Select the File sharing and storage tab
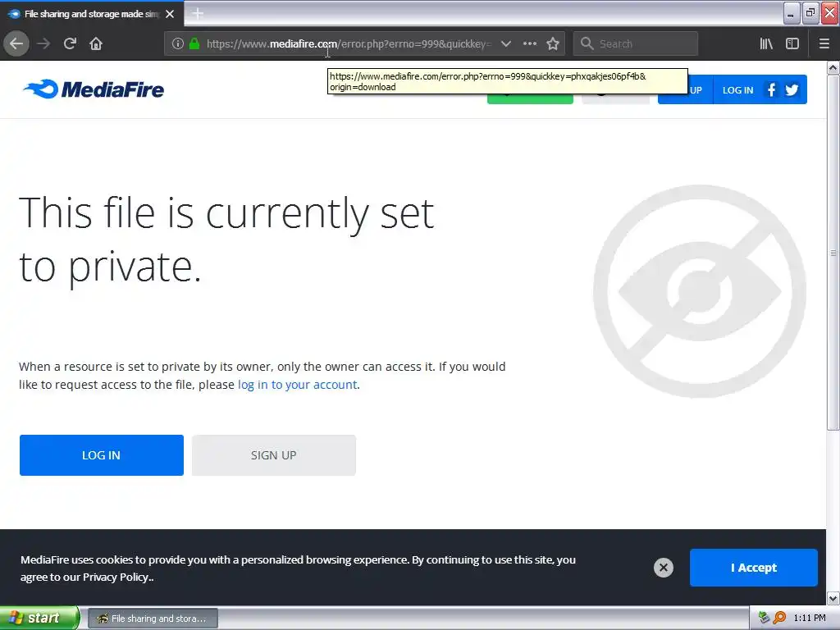Screen dimensions: 840x630 point(92,14)
